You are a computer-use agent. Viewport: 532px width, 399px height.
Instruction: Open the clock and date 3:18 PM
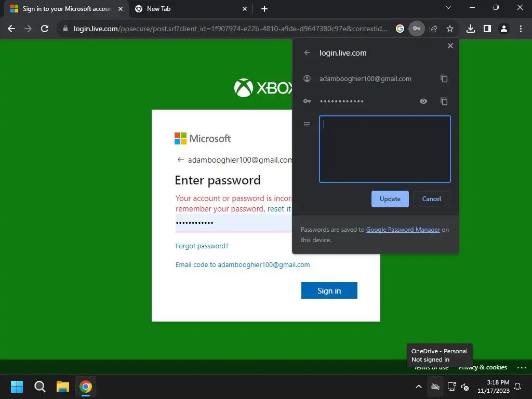tap(494, 387)
